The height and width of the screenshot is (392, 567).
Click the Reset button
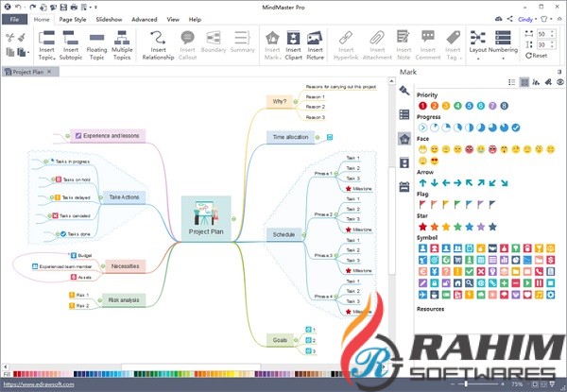(536, 56)
